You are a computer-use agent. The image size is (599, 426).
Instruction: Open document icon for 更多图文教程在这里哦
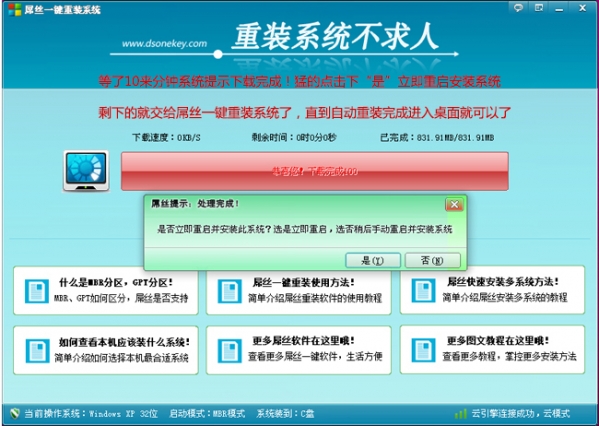tap(423, 350)
